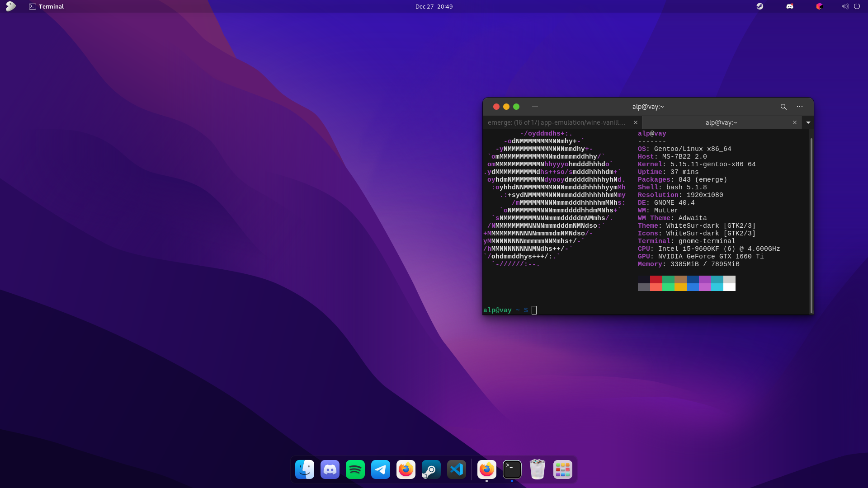Open the Terminal app menu in top bar
868x488 pixels.
point(47,6)
